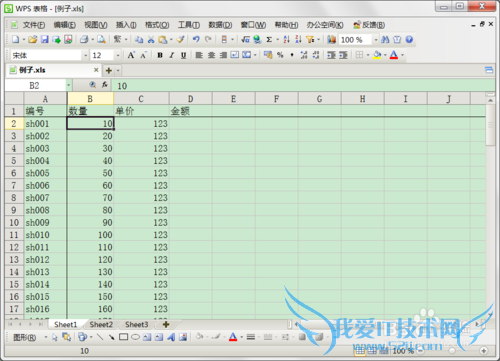Image resolution: width=500 pixels, height=361 pixels.
Task: Copy the selected cell
Action: pyautogui.click(x=139, y=39)
